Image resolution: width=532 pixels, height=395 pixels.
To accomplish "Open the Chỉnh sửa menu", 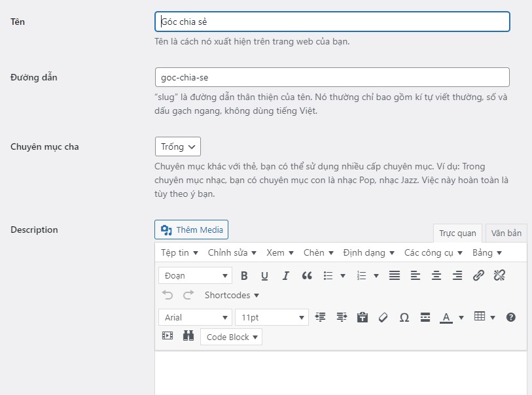I will point(232,252).
